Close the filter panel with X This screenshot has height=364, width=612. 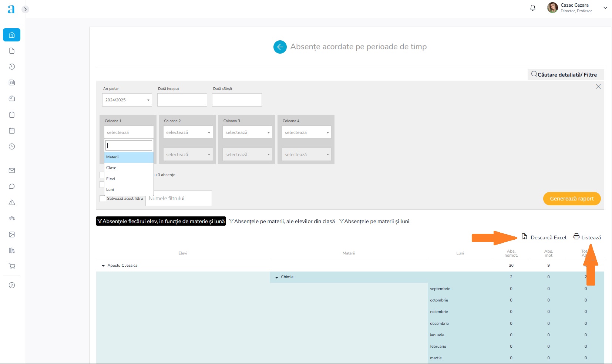(598, 87)
